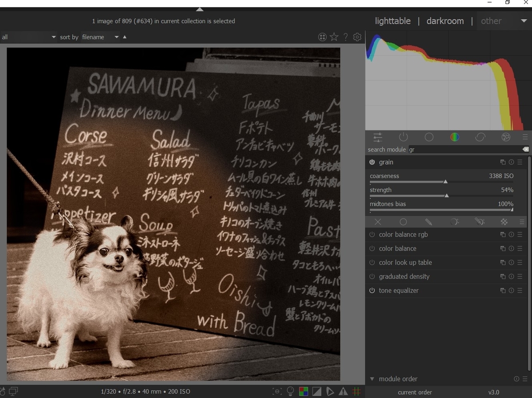The image size is (532, 398).
Task: Show active modules group icon
Action: point(403,137)
